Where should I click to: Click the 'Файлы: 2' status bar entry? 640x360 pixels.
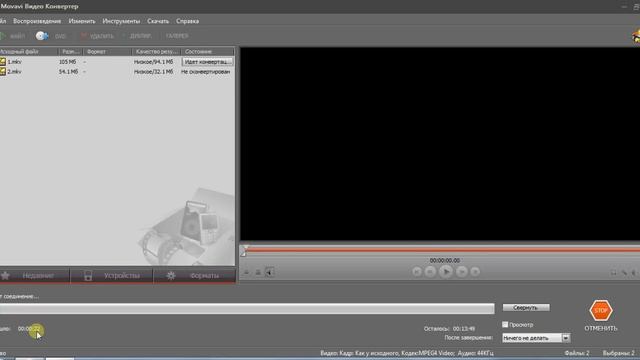point(577,353)
